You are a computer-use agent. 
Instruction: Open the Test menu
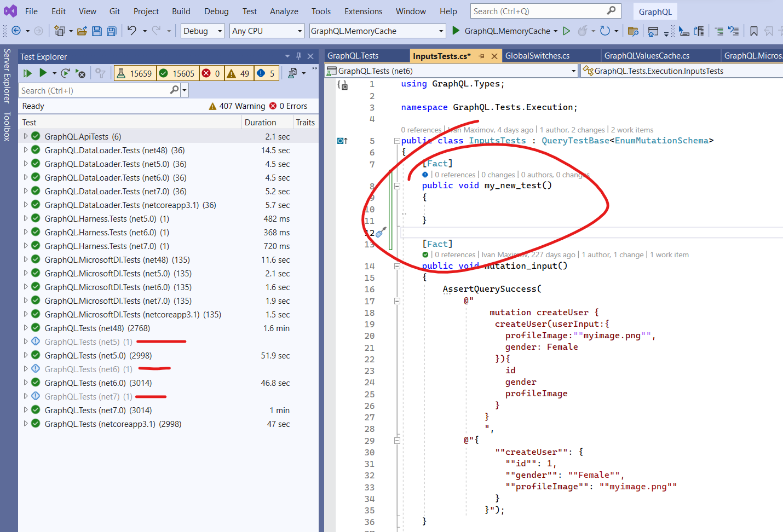(x=250, y=11)
